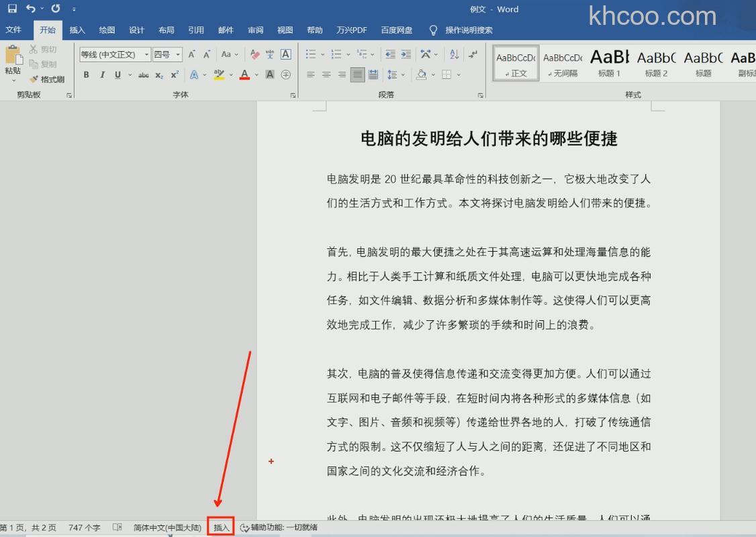Open the font name dropdown
This screenshot has height=537, width=756.
tap(146, 54)
